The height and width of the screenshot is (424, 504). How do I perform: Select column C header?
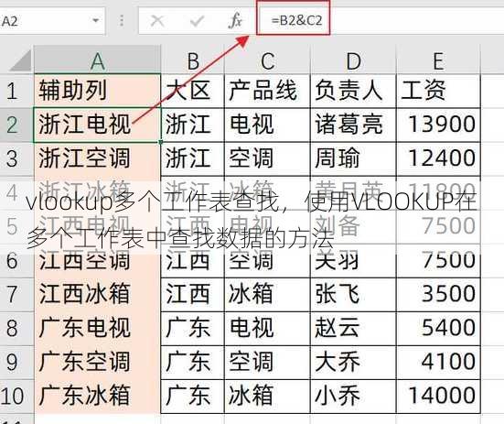267,60
